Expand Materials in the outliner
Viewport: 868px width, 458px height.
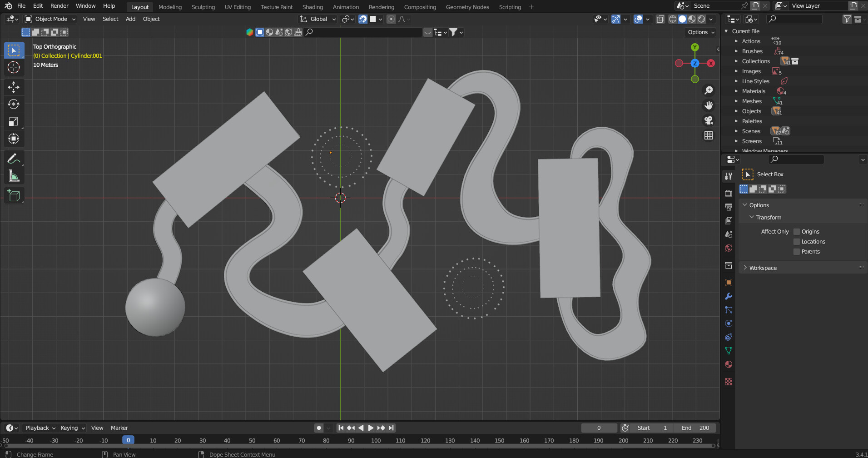point(736,91)
